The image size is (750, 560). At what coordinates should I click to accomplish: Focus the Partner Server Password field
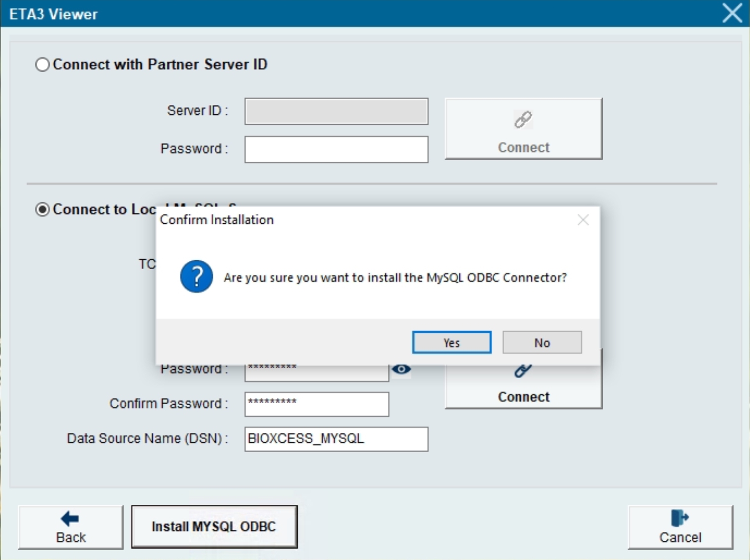coord(336,149)
